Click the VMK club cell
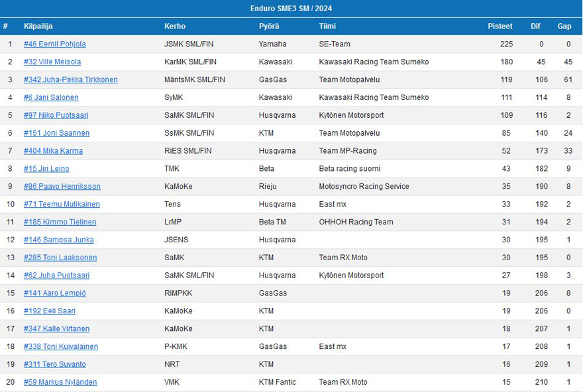Image resolution: width=583 pixels, height=392 pixels. (172, 382)
